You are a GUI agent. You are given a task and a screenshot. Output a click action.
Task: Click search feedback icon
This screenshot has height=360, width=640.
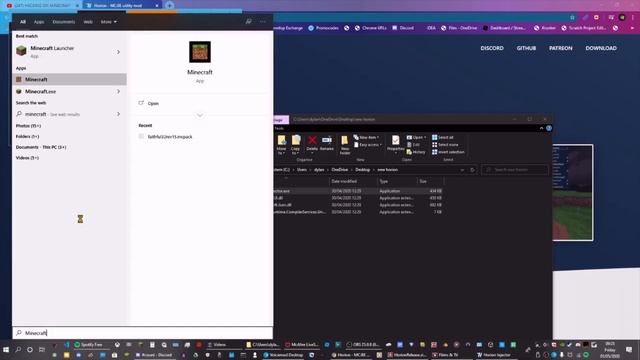[249, 21]
